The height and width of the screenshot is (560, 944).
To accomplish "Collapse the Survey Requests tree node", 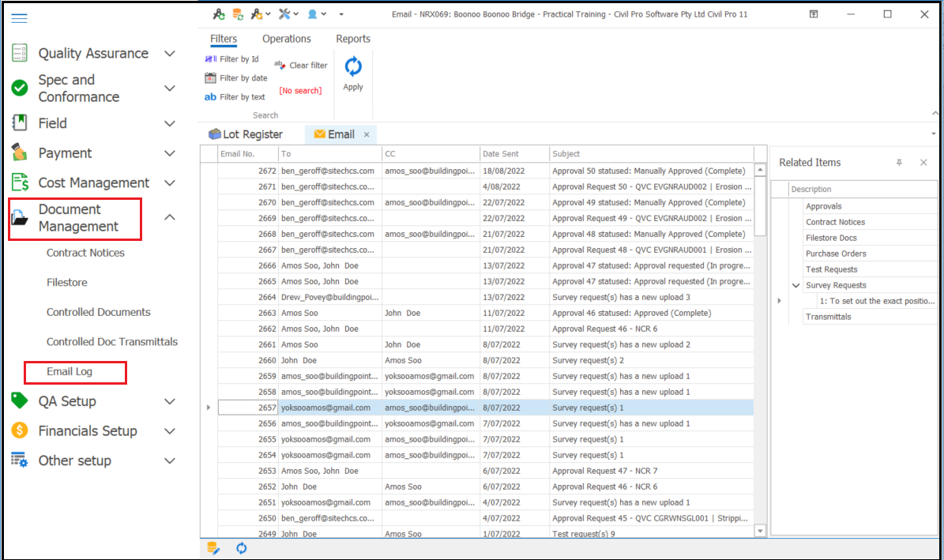I will click(x=795, y=285).
